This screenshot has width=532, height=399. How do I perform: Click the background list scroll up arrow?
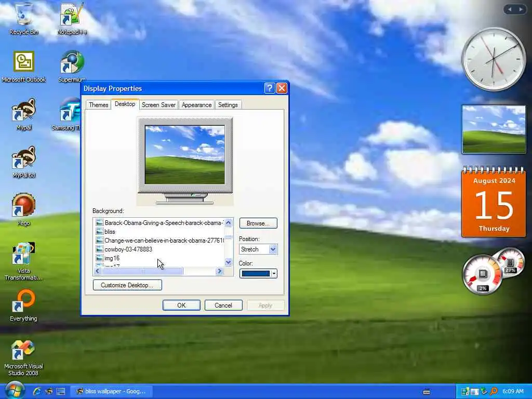point(229,222)
